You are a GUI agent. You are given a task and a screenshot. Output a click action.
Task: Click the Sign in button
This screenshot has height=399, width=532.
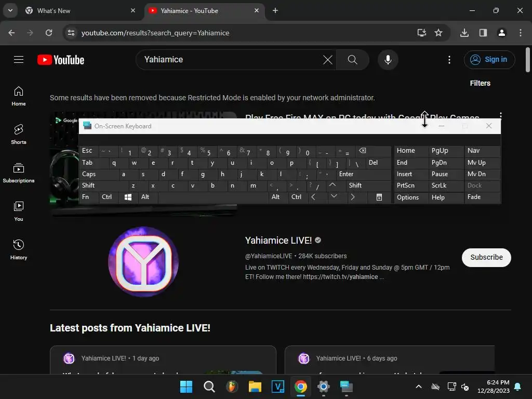(x=489, y=60)
